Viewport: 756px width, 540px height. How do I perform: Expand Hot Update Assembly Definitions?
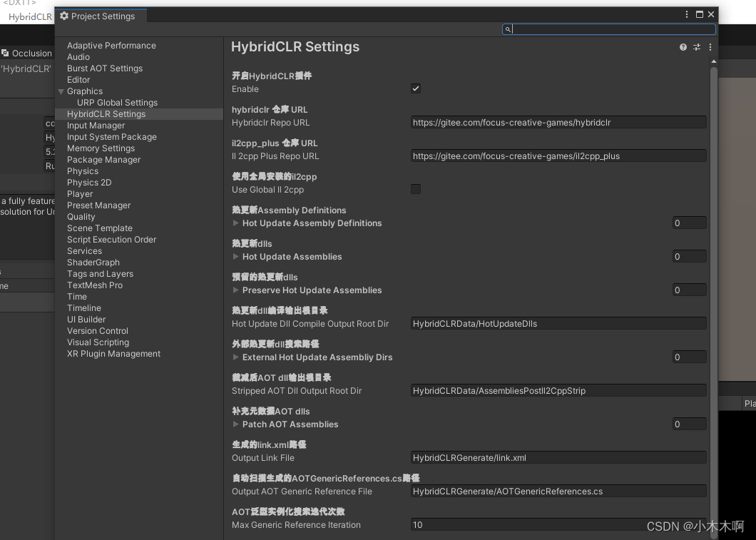tap(235, 223)
